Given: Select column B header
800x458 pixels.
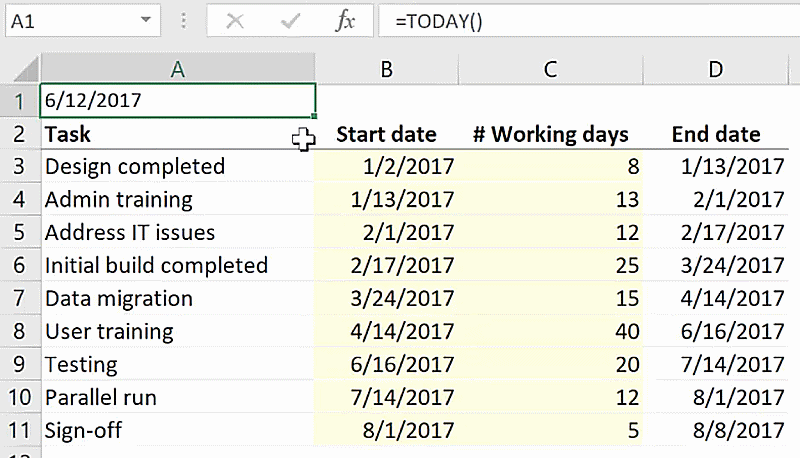Looking at the screenshot, I should (x=386, y=68).
